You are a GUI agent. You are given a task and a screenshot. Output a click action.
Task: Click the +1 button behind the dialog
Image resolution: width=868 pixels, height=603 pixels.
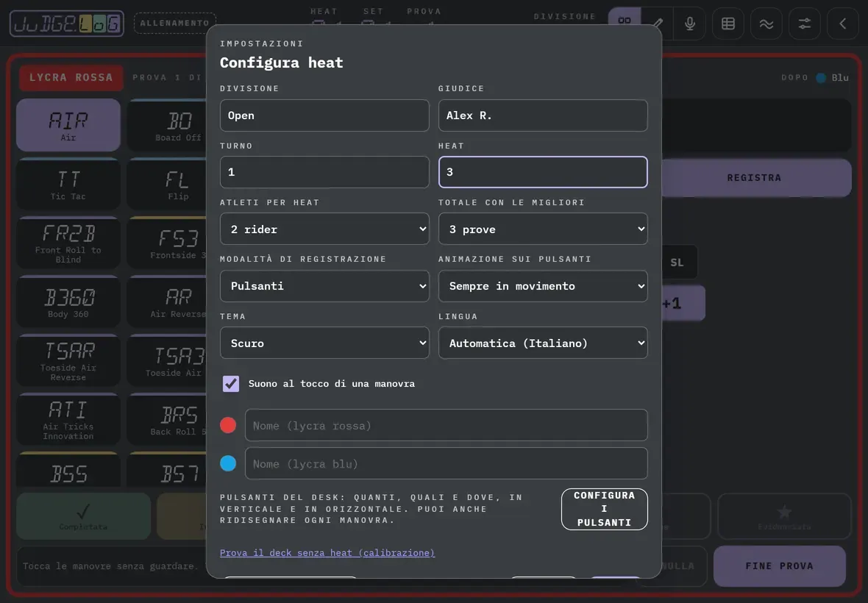click(x=682, y=303)
